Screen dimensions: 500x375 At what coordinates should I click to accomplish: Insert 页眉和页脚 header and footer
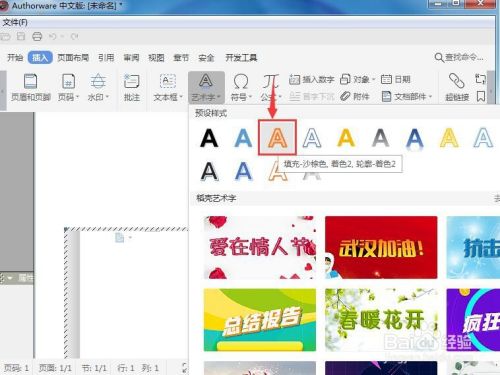[x=31, y=87]
